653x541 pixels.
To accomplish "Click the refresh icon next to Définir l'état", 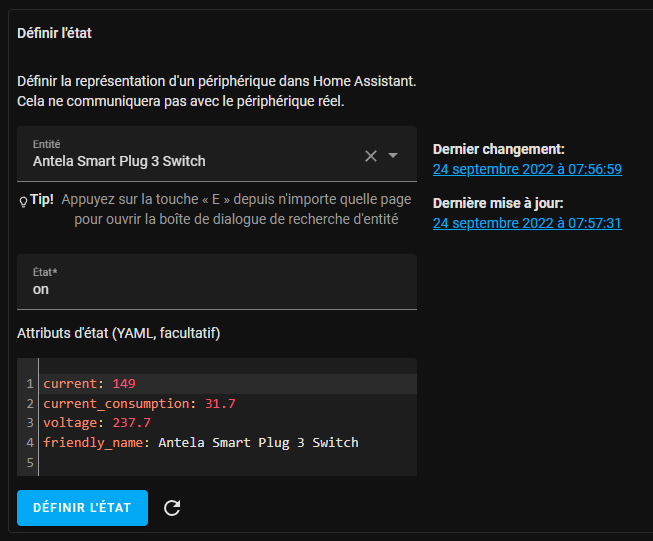I will point(172,508).
